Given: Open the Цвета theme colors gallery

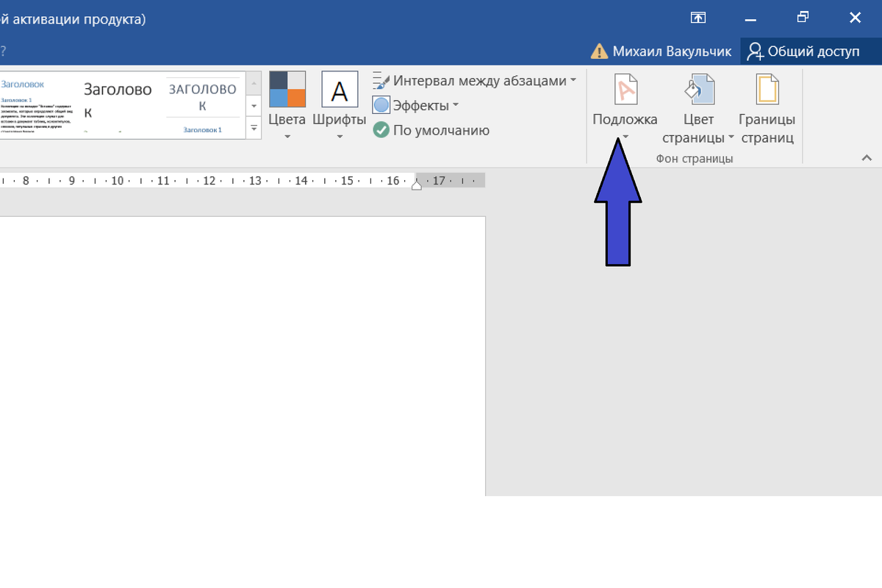Looking at the screenshot, I should [x=287, y=107].
